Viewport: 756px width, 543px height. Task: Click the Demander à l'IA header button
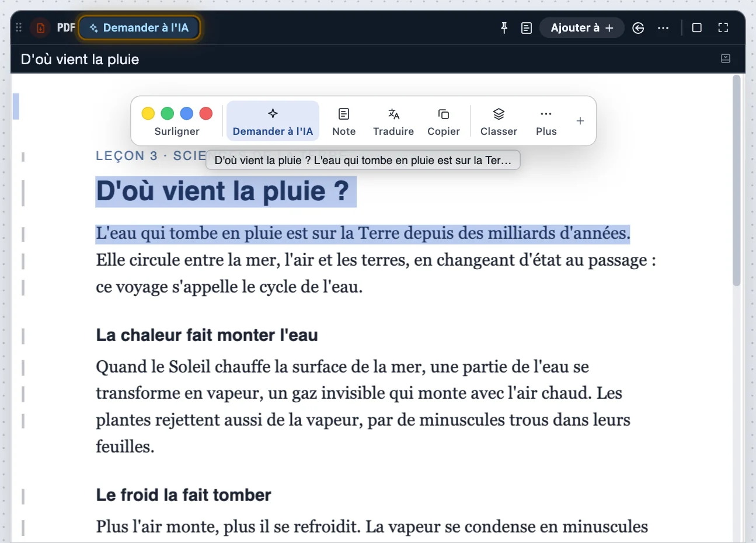point(139,27)
